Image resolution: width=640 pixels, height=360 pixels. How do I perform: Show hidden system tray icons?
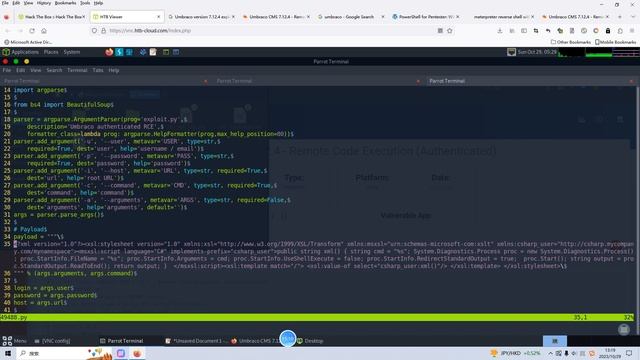coord(550,353)
